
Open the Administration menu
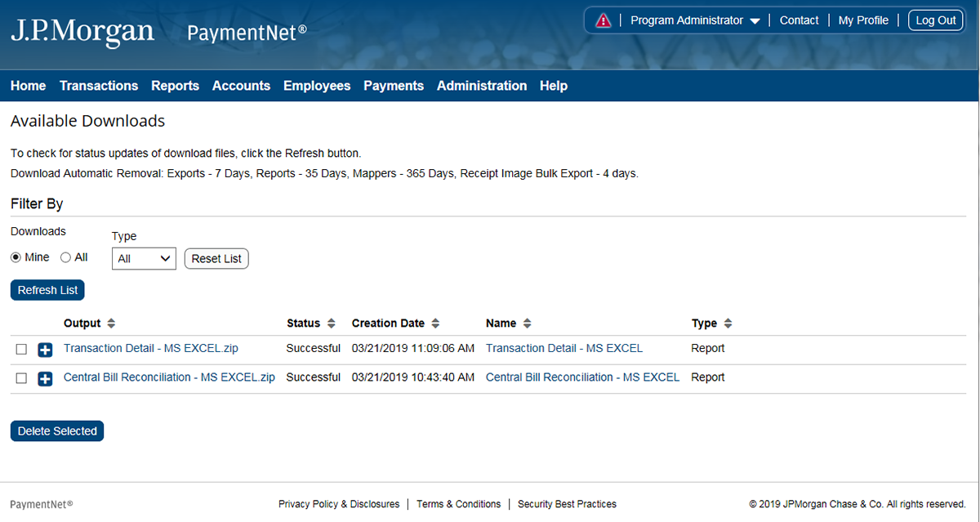pyautogui.click(x=482, y=86)
